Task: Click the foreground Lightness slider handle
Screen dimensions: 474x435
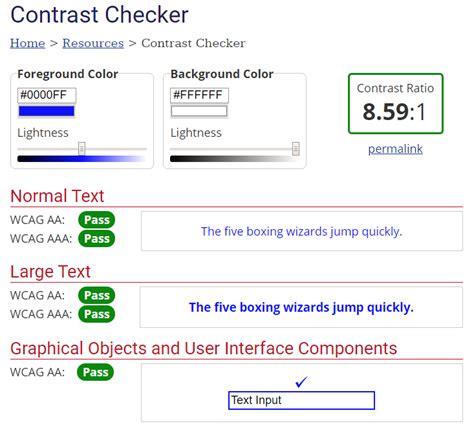Action: (82, 149)
